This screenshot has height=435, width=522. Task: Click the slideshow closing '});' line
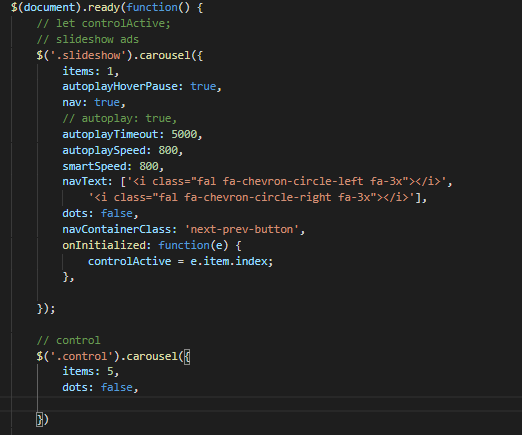[x=46, y=309]
